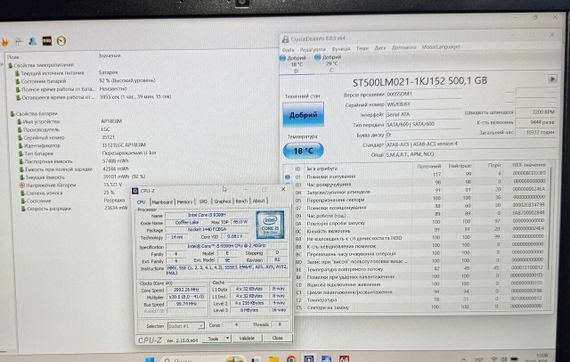Image resolution: width=570 pixels, height=362 pixels.
Task: Click the second AIDA64 toolbar icon beside the flame
Action: [19, 41]
